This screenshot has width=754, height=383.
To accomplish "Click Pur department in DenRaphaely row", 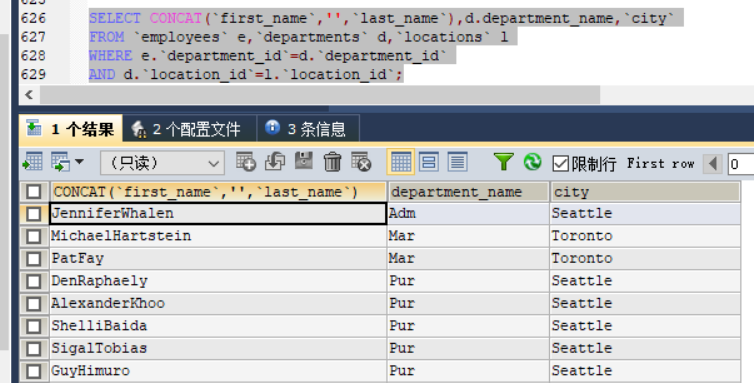I will coord(468,281).
